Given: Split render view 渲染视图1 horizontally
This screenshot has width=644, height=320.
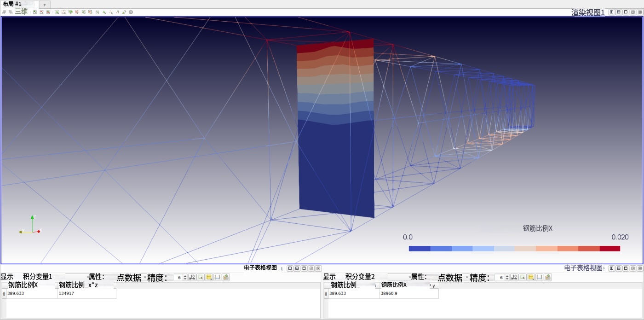Looking at the screenshot, I should [x=612, y=12].
